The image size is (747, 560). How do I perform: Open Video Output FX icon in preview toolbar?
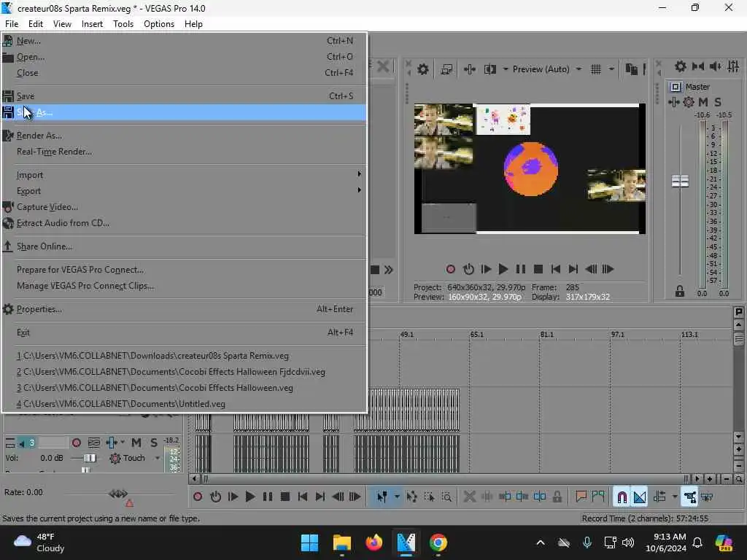pos(469,69)
